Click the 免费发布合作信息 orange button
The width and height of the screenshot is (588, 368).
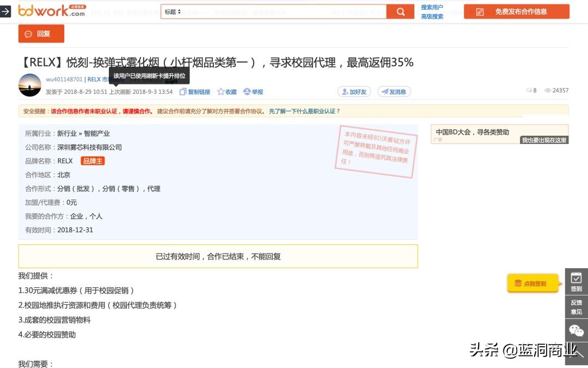pos(516,11)
